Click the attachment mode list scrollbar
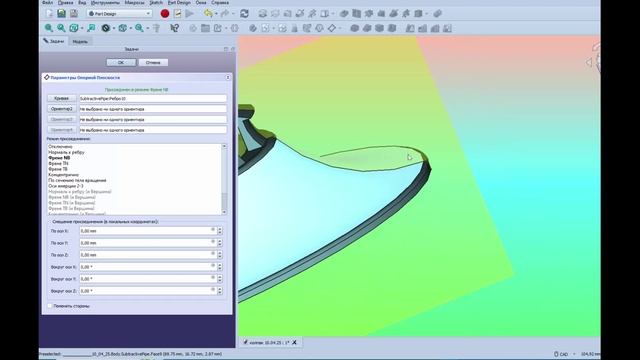The height and width of the screenshot is (360, 640). pyautogui.click(x=224, y=179)
